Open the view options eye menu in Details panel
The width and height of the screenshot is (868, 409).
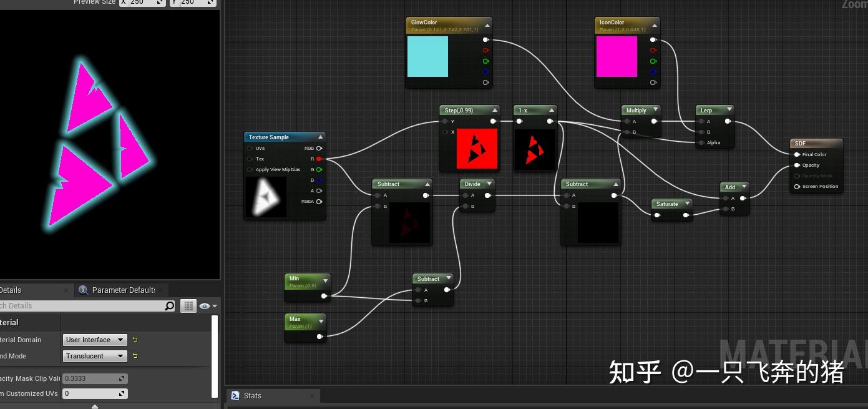coord(205,306)
